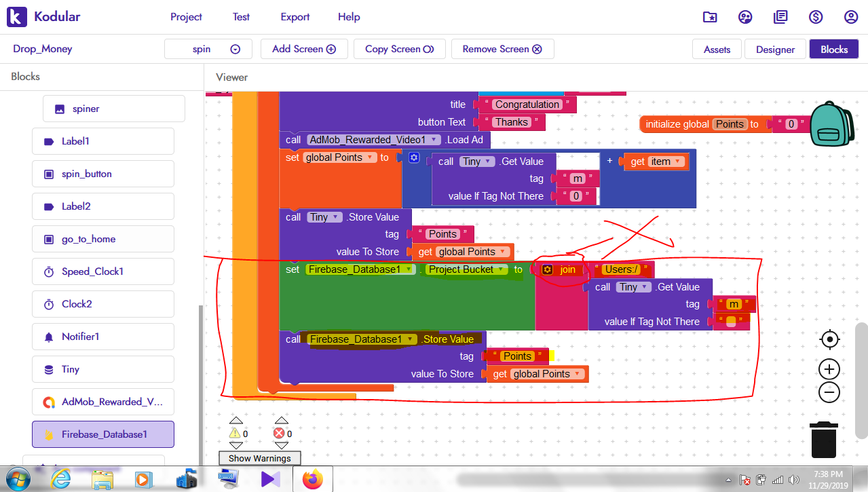
Task: Select Firebase_Database1 in the blocks list
Action: tap(103, 434)
